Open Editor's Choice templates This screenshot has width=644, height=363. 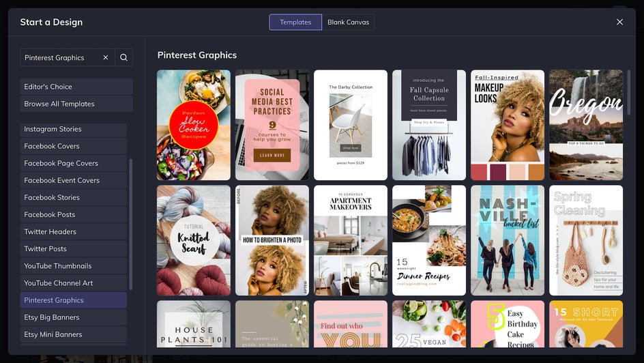coord(76,87)
